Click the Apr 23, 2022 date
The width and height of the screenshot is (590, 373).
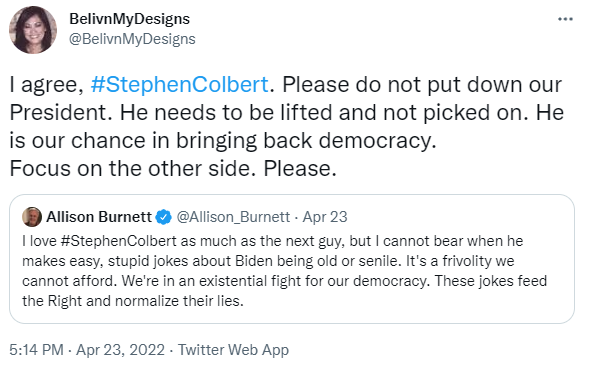click(120, 350)
